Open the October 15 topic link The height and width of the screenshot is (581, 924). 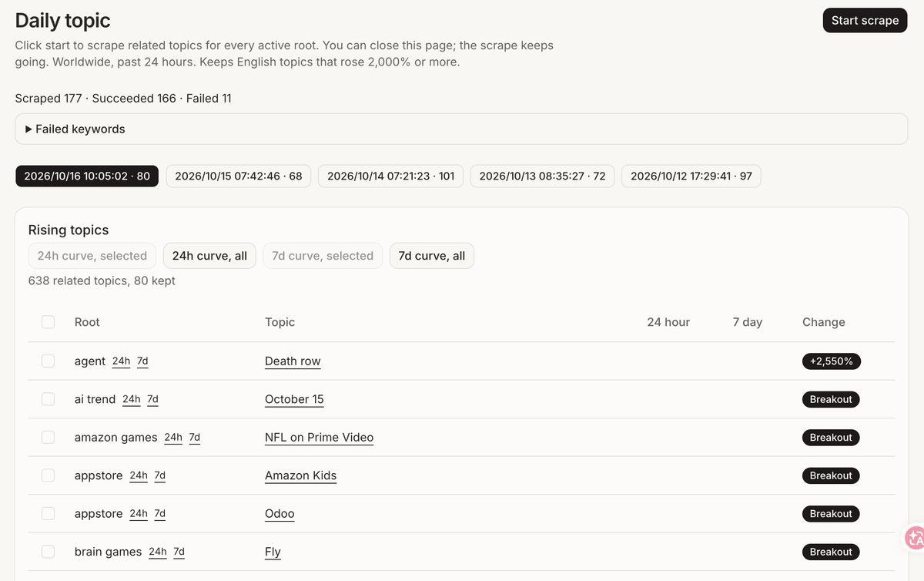pos(294,399)
